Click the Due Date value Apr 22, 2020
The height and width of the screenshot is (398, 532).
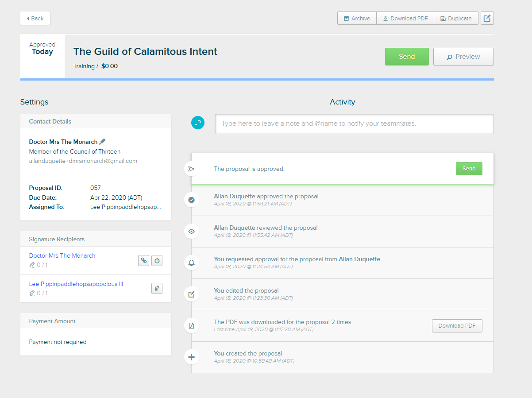coord(116,197)
